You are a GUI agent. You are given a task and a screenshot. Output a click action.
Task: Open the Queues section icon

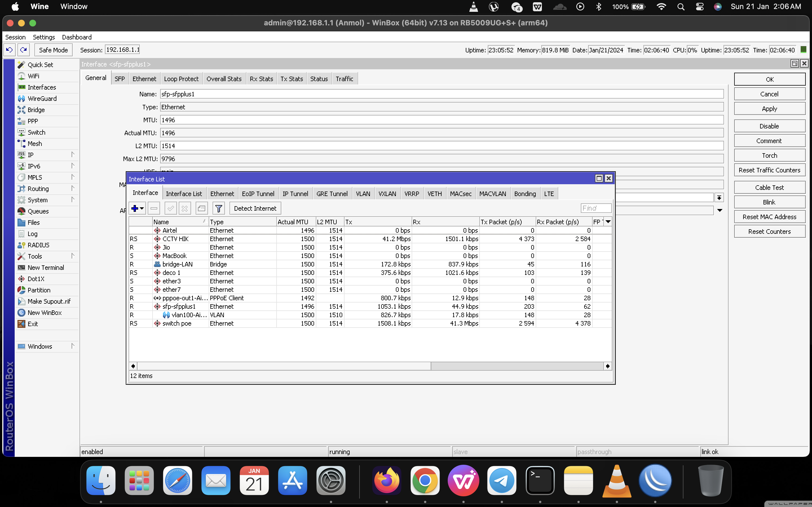tap(21, 211)
